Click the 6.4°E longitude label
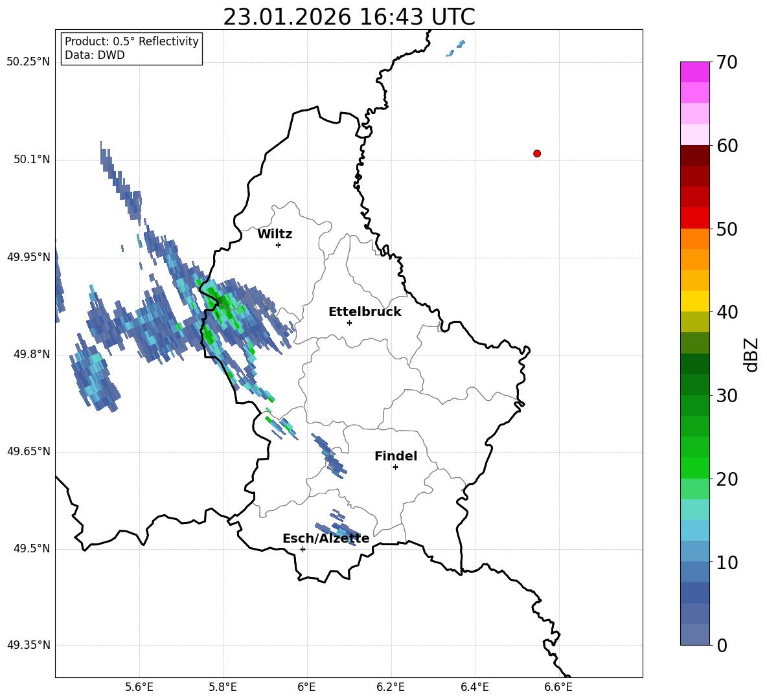This screenshot has height=700, width=767. click(x=474, y=688)
